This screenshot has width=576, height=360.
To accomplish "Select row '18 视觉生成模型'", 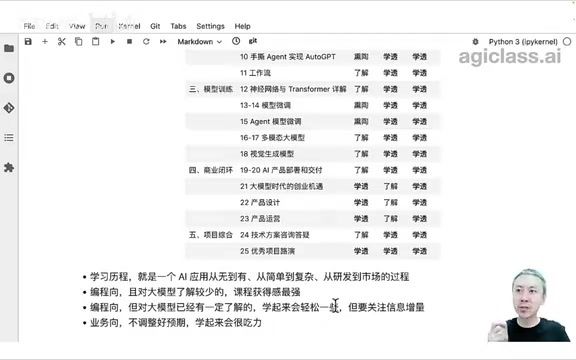I will coord(312,154).
